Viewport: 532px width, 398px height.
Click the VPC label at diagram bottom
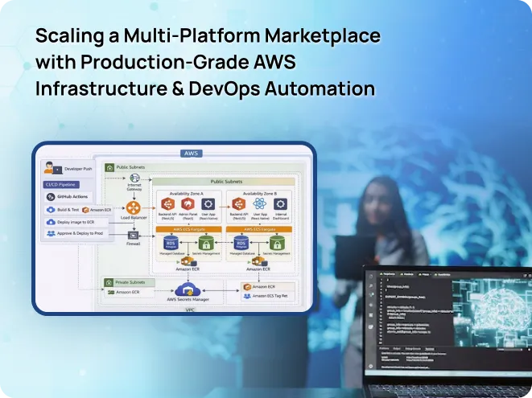click(190, 310)
